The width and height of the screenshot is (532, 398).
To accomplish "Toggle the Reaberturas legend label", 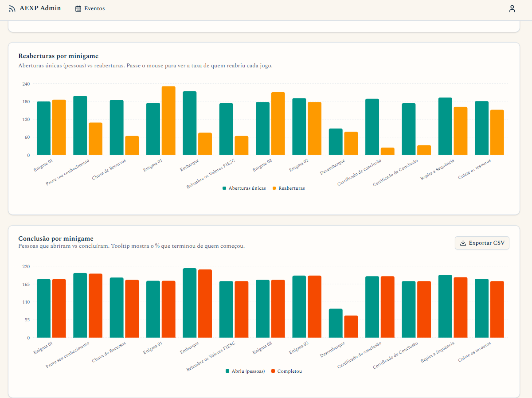I will (292, 188).
